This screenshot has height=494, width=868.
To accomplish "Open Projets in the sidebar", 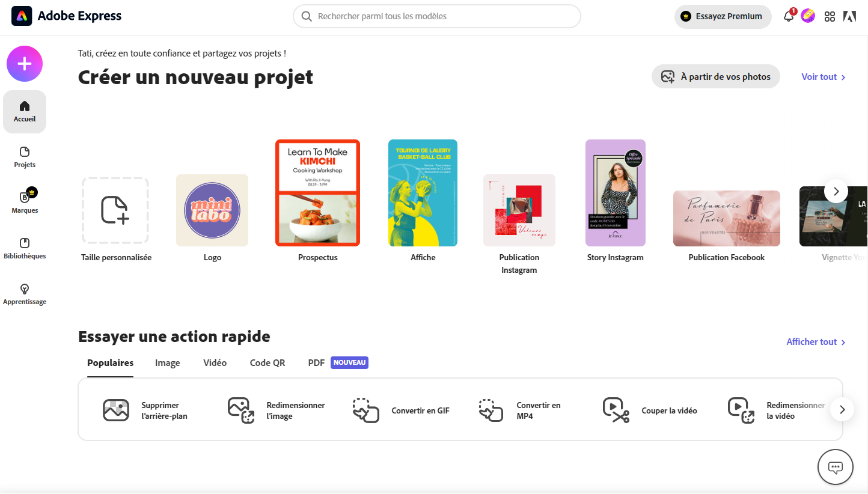I will point(25,157).
